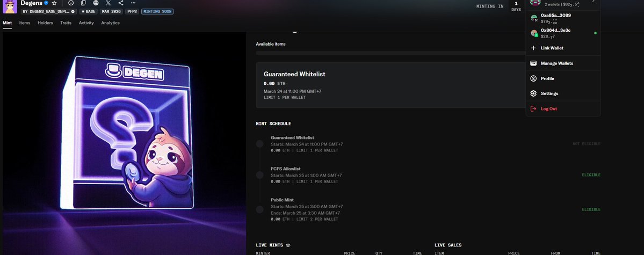Toggle the Live Mints eye icon
The height and width of the screenshot is (255, 644).
coord(288,245)
